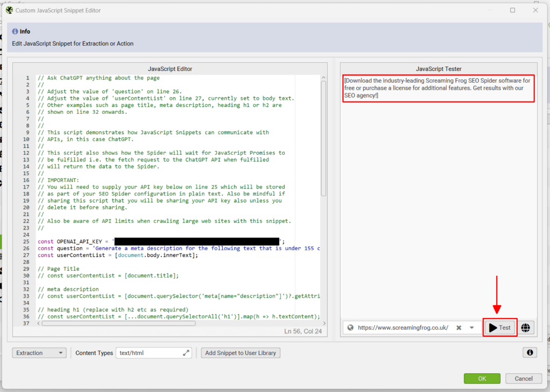This screenshot has height=392, width=550.
Task: Click the tester URL input field
Action: (x=403, y=328)
